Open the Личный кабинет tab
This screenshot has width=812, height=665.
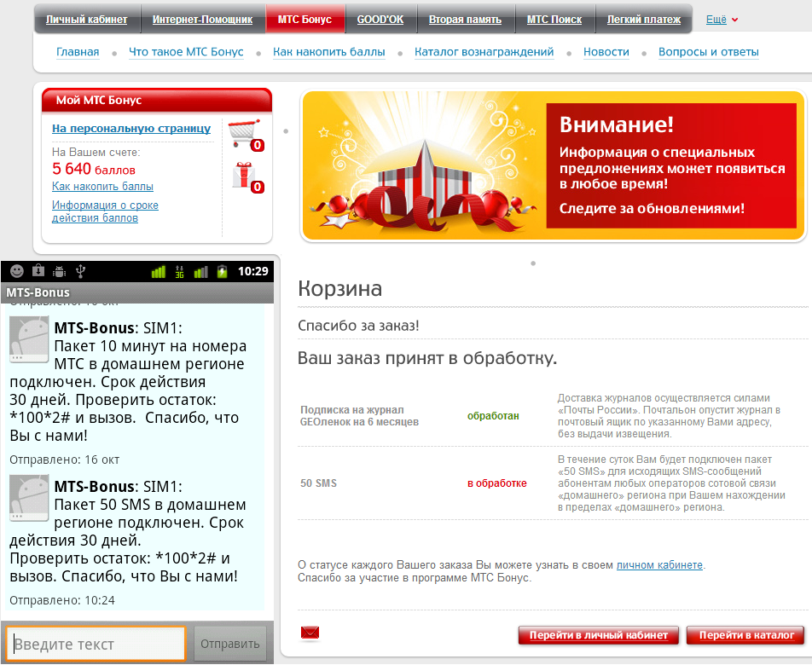point(86,19)
